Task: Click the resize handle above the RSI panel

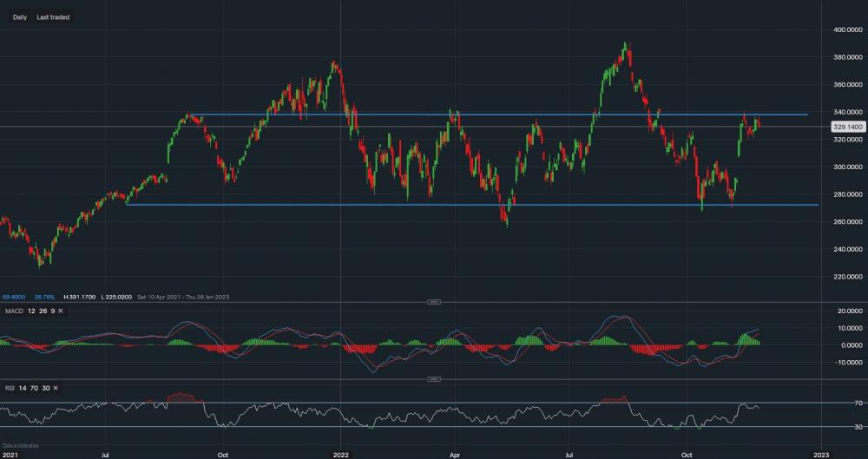Action: [x=434, y=379]
